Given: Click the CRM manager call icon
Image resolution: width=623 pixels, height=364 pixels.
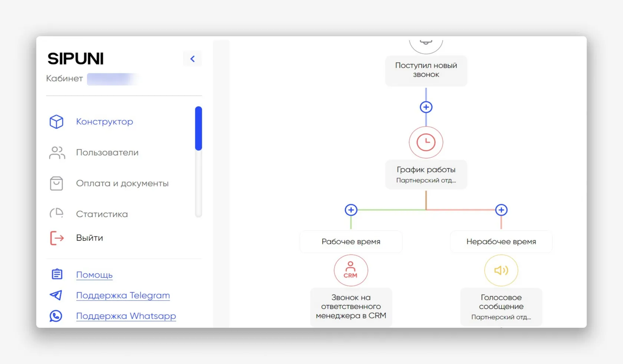Looking at the screenshot, I should tap(351, 270).
